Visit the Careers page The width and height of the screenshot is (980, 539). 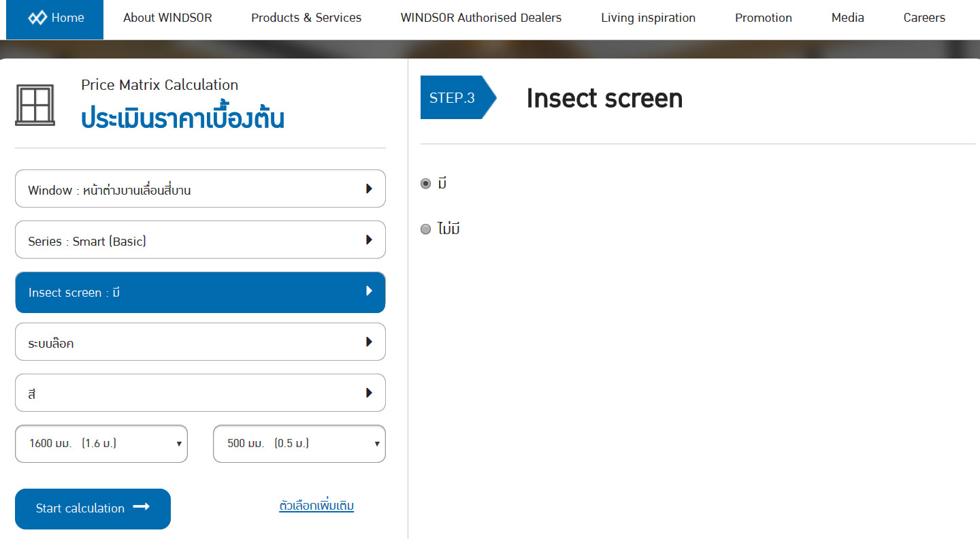pos(924,18)
